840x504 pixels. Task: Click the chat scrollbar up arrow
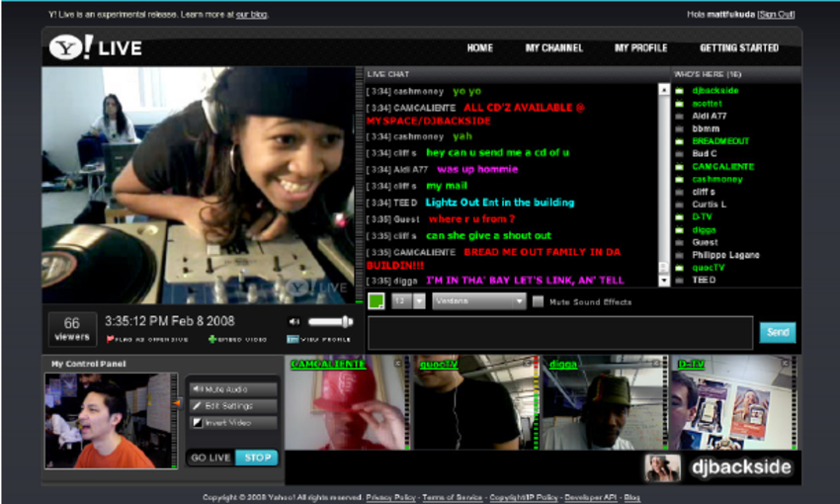coord(664,90)
